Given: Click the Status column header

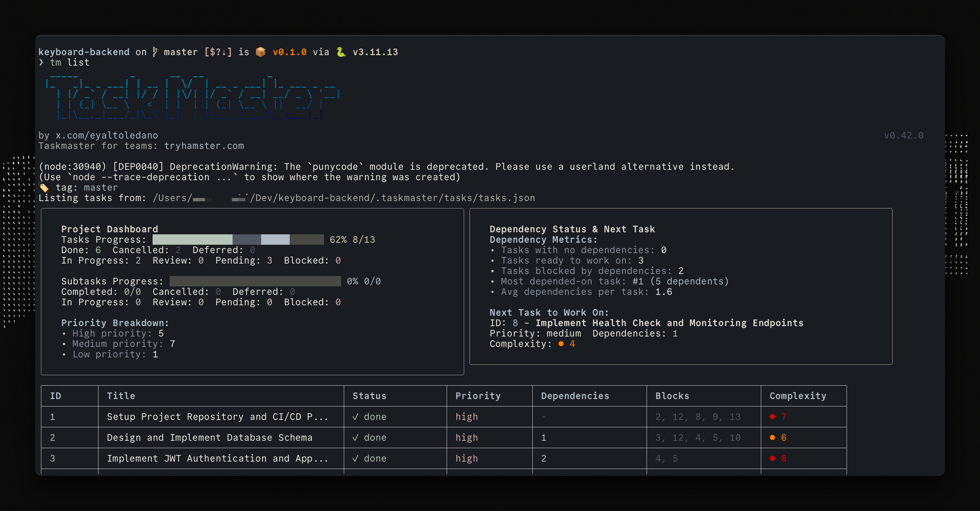Looking at the screenshot, I should click(369, 396).
